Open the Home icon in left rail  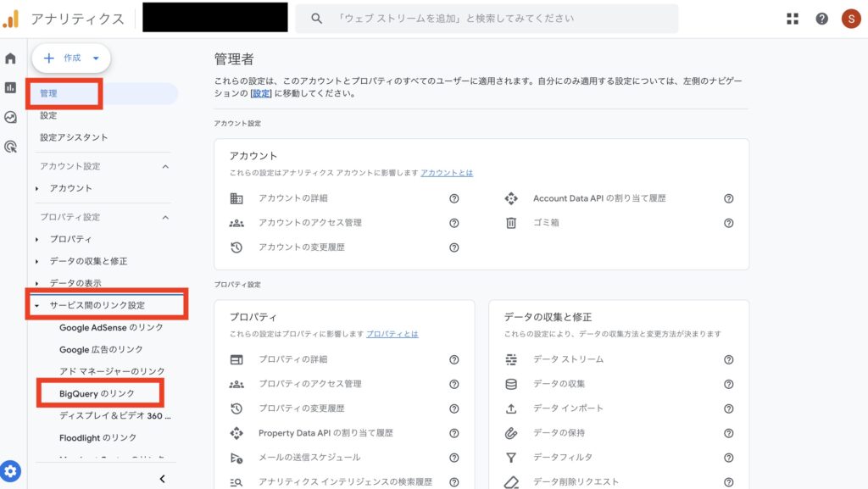[x=10, y=58]
